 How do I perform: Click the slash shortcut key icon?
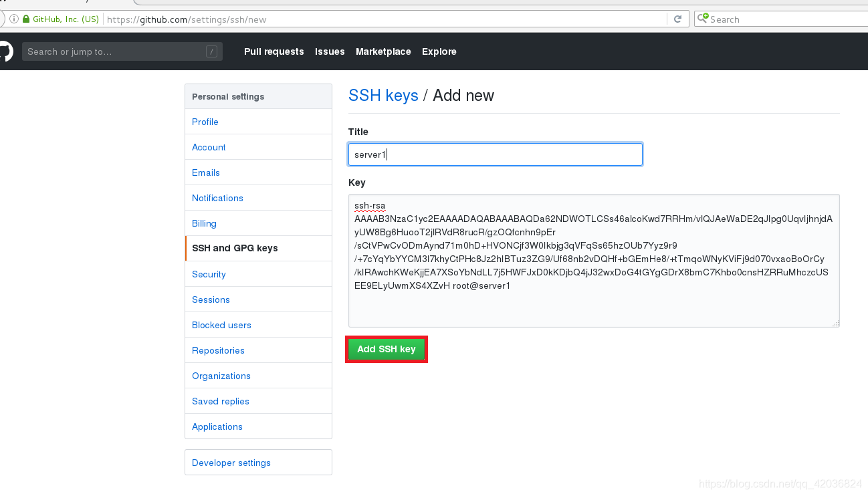coord(212,51)
